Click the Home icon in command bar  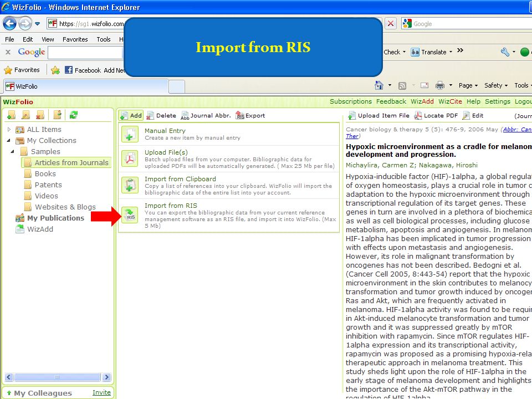click(x=379, y=85)
